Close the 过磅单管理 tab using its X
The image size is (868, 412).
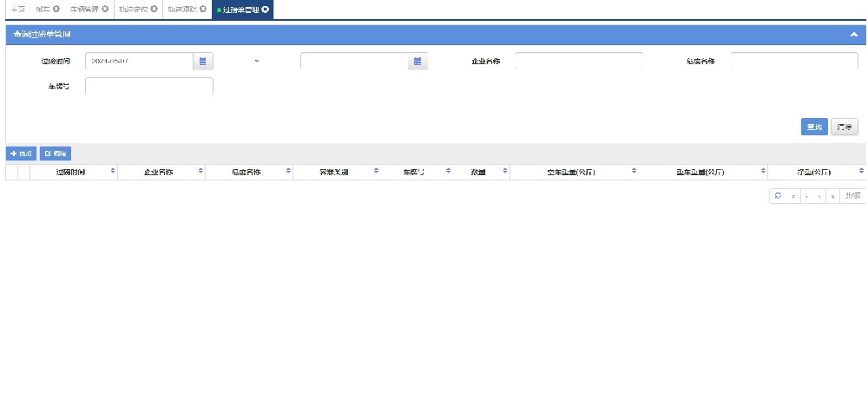pyautogui.click(x=266, y=10)
